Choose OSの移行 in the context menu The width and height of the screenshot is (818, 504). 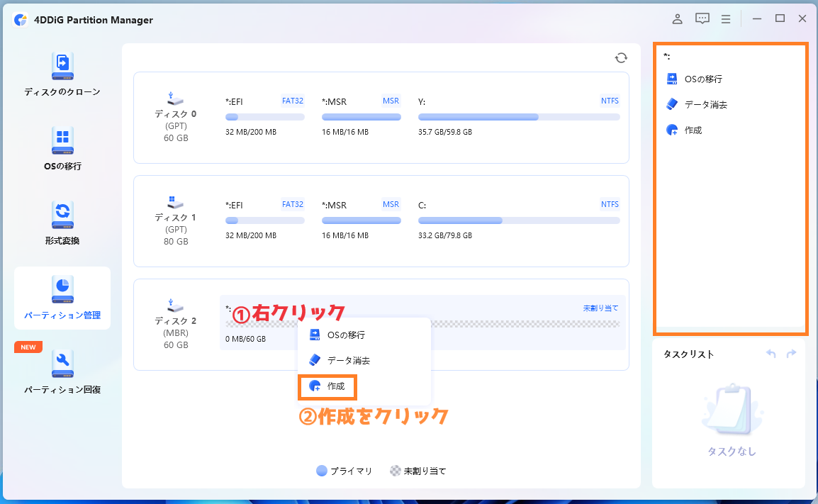364,335
